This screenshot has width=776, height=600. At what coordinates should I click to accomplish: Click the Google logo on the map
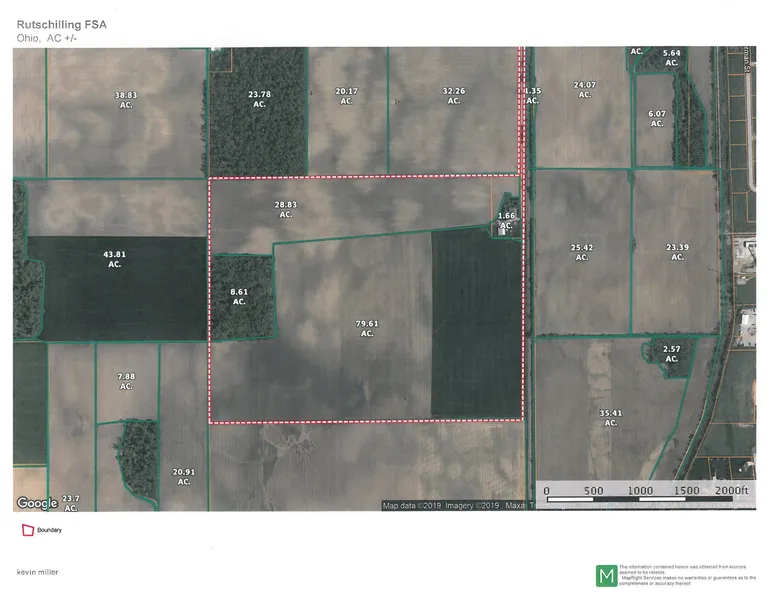click(x=37, y=503)
